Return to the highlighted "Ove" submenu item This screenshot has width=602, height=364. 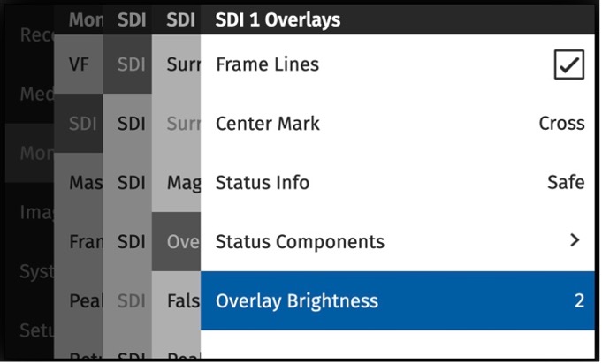[183, 241]
